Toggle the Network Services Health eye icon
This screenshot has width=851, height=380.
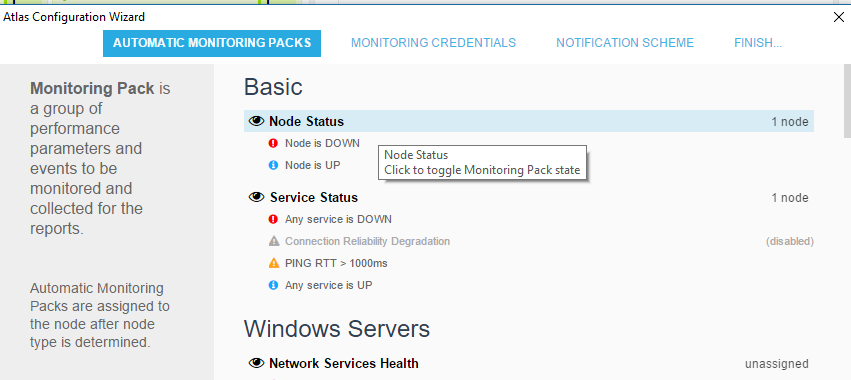[x=256, y=363]
